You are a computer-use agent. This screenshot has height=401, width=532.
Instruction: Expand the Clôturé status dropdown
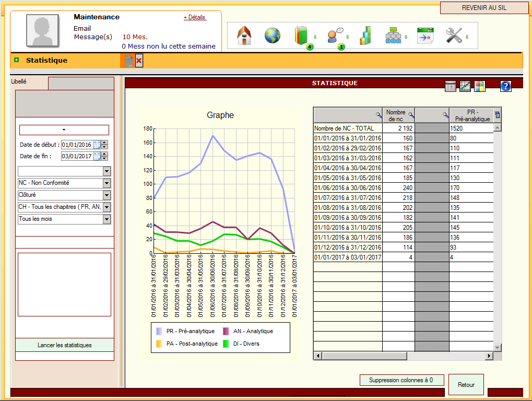107,195
